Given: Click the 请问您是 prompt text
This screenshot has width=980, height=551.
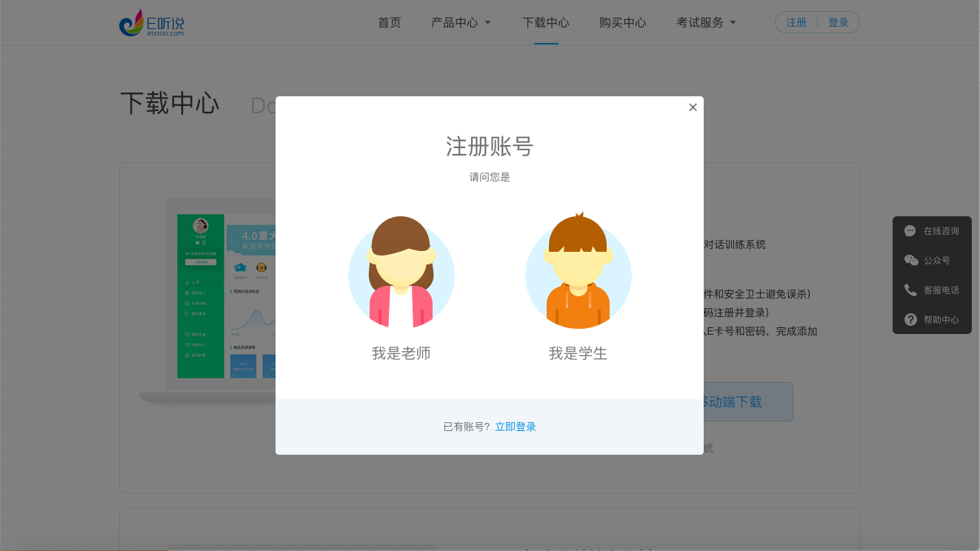Looking at the screenshot, I should point(490,178).
